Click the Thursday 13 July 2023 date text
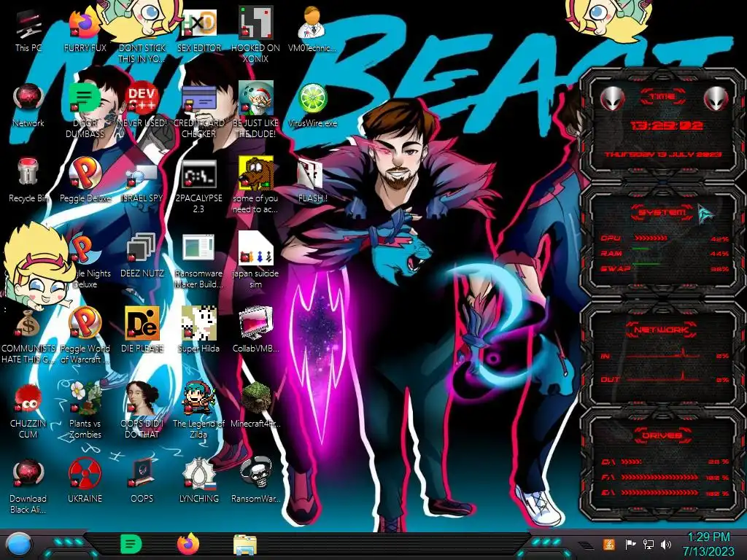 click(x=663, y=155)
